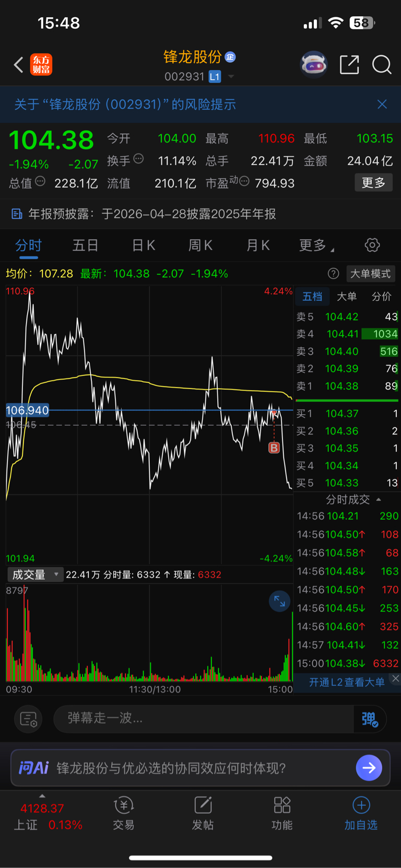Tap 买5 104.33 bid row

(x=347, y=483)
